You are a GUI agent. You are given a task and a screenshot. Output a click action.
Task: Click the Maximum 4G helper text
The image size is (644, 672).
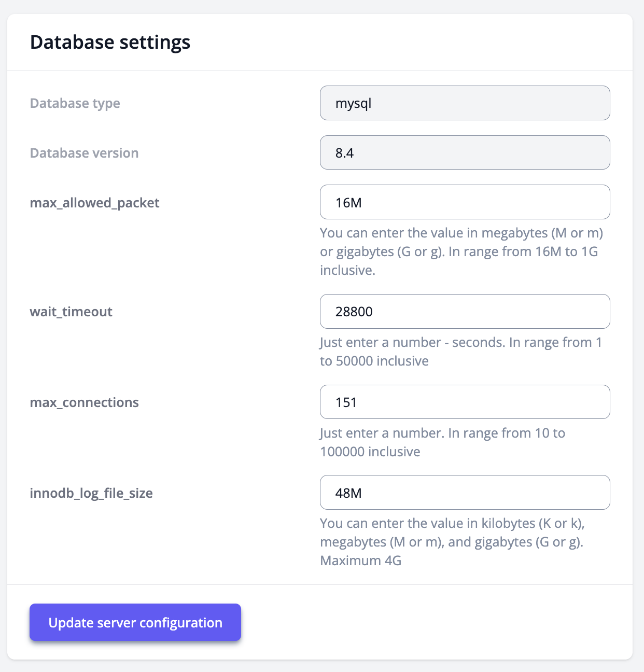(x=361, y=561)
